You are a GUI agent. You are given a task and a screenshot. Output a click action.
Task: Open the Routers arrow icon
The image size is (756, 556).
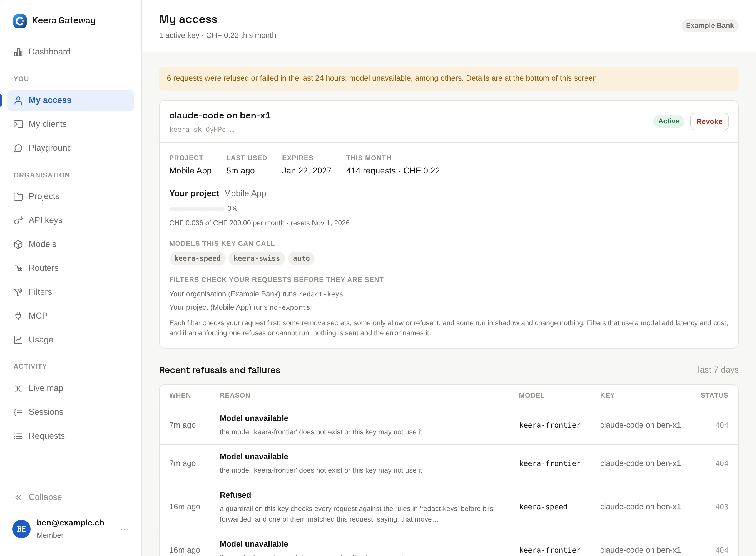point(18,268)
